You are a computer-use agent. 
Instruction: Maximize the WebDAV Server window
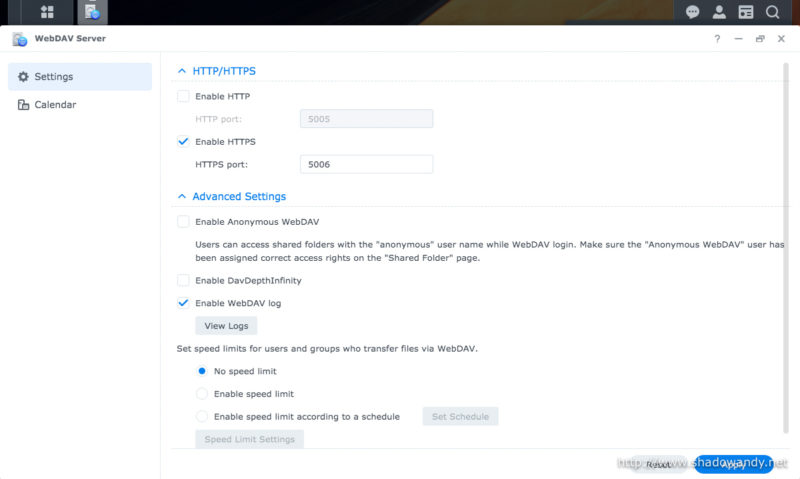tap(760, 39)
